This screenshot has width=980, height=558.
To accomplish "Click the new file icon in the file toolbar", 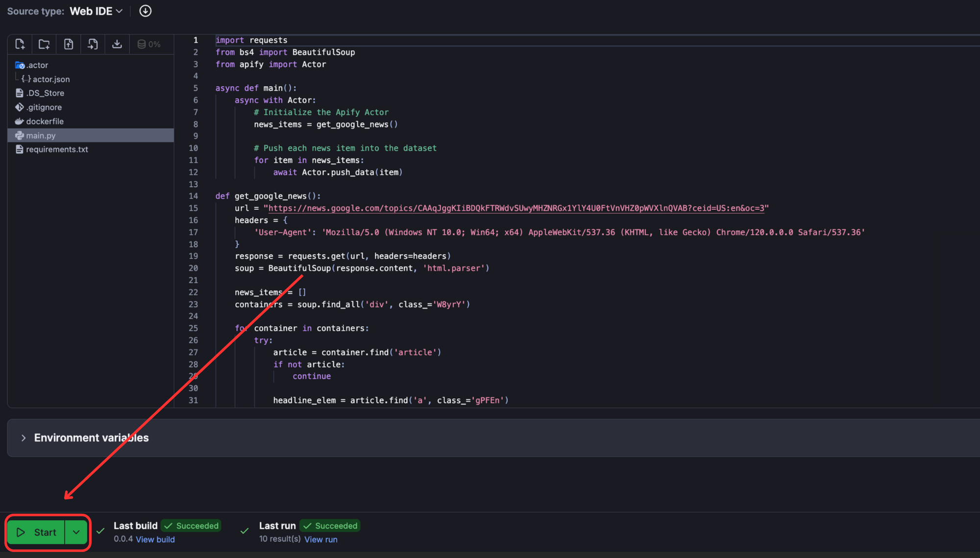I will click(x=20, y=44).
